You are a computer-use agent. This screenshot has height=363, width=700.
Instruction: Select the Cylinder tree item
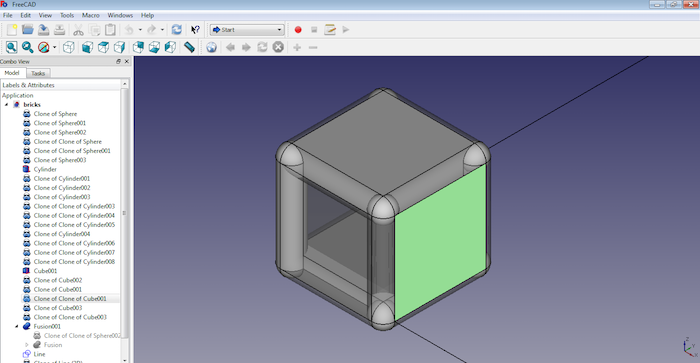[x=45, y=169]
